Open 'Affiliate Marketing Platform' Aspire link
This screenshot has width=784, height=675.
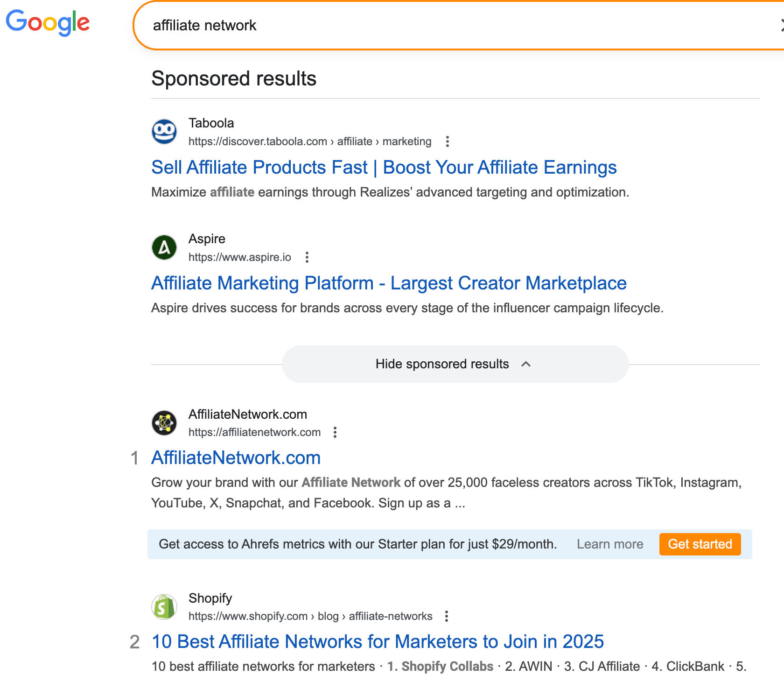388,283
